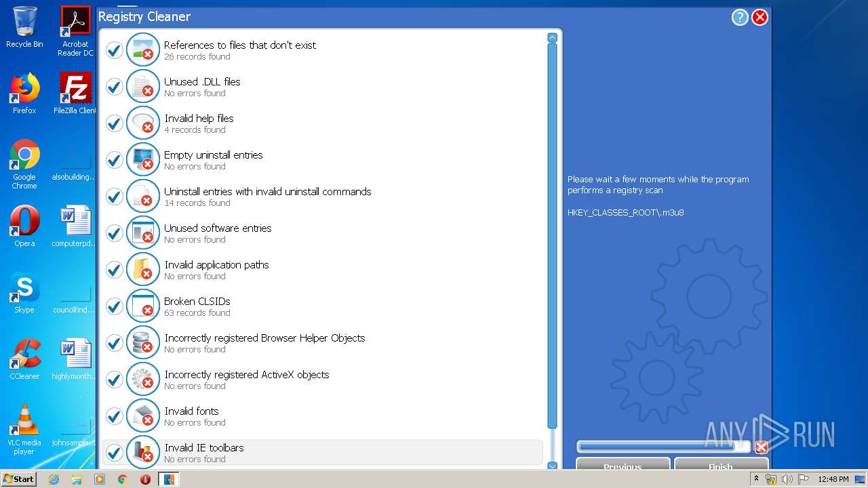Click the scan progress bar
The image size is (868, 488).
pos(663,447)
